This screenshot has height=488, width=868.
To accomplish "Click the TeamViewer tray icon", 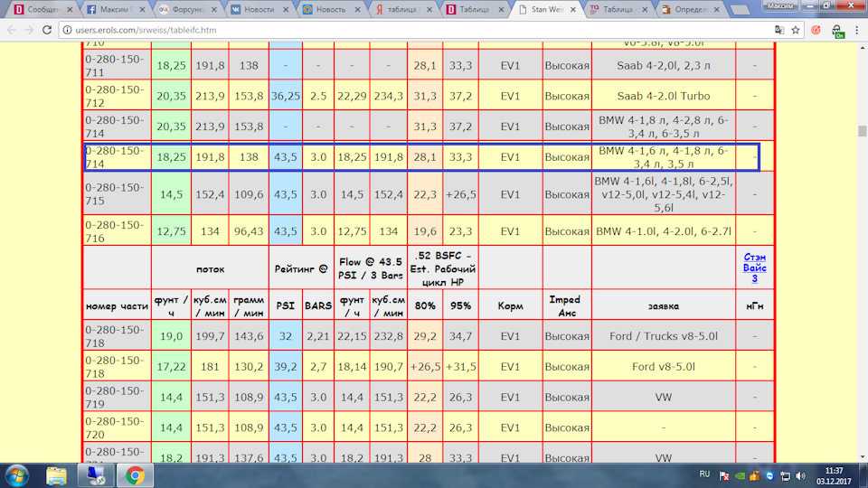I will tap(769, 476).
